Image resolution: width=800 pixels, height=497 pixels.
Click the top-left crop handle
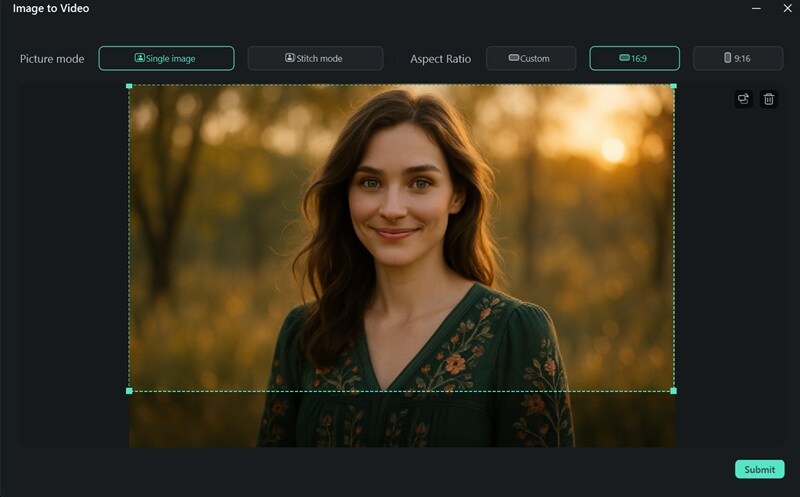[x=129, y=86]
